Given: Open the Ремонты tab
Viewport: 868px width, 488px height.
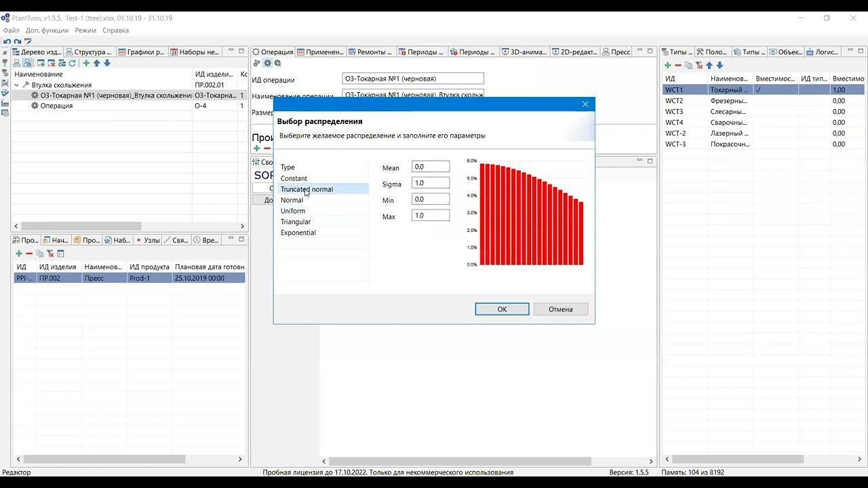Looking at the screenshot, I should 370,52.
